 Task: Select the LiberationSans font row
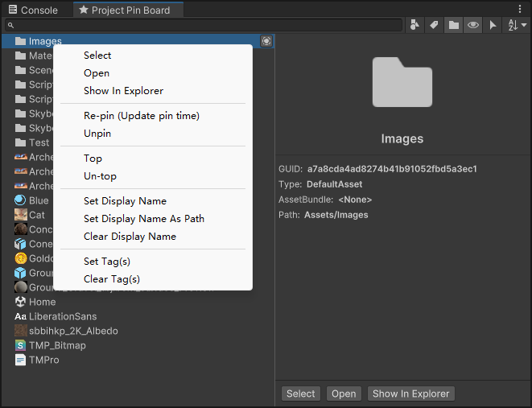coord(138,316)
